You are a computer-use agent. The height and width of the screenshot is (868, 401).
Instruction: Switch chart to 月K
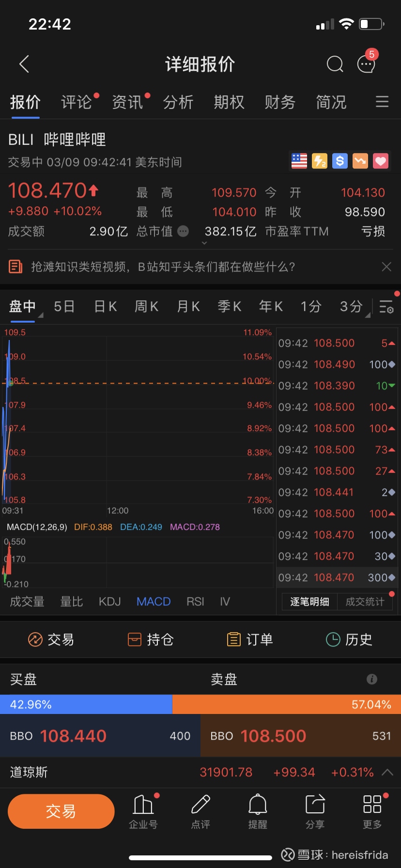(188, 307)
